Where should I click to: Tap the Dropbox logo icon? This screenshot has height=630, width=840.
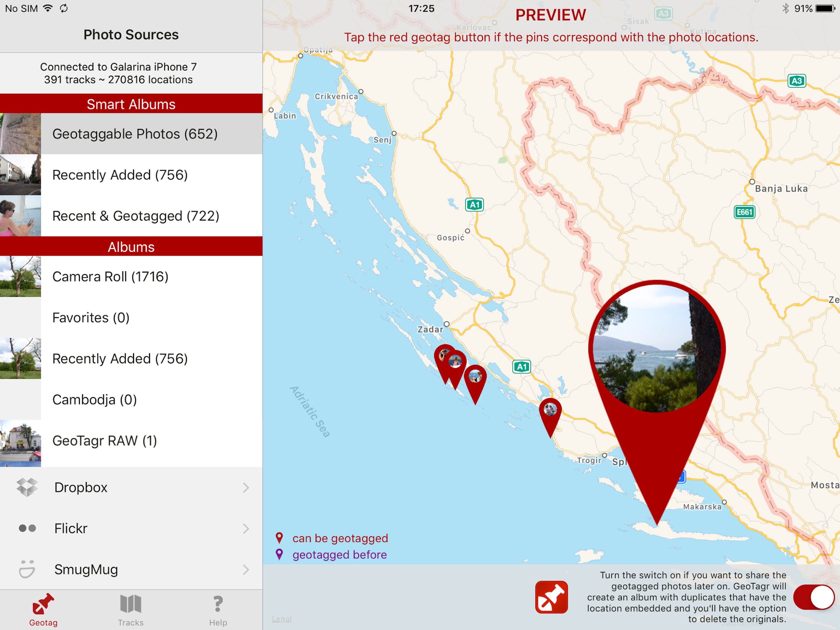point(27,487)
